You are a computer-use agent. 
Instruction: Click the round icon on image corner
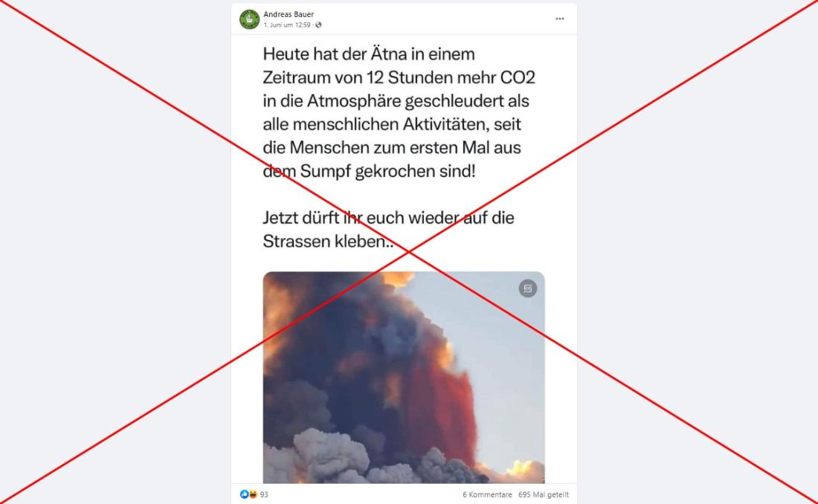click(528, 288)
